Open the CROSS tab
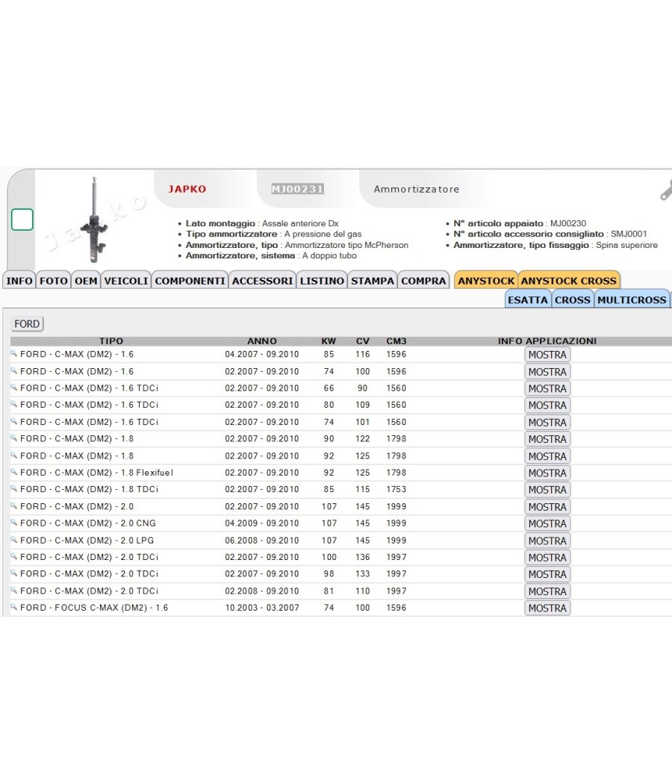The image size is (672, 784). (x=573, y=299)
